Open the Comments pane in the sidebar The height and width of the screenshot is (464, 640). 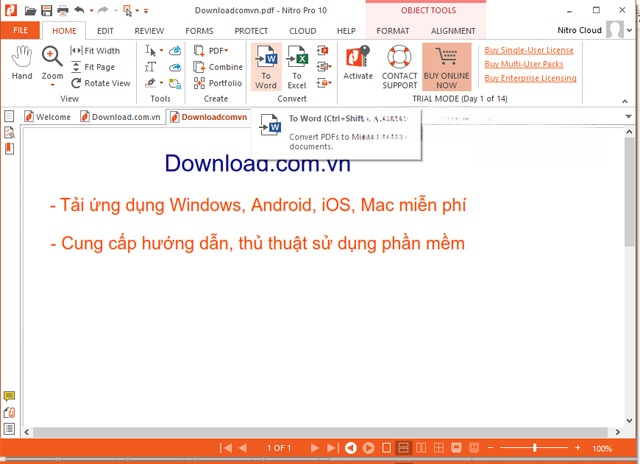[9, 395]
